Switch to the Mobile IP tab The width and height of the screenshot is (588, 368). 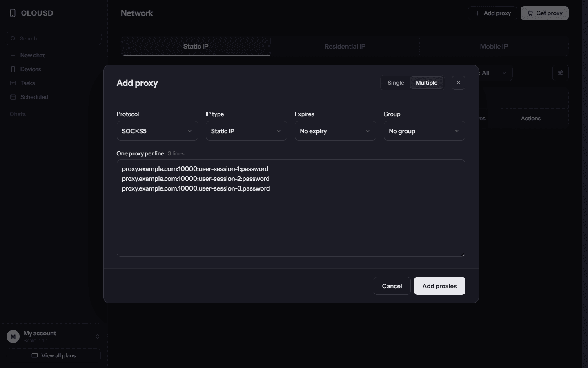pos(494,46)
